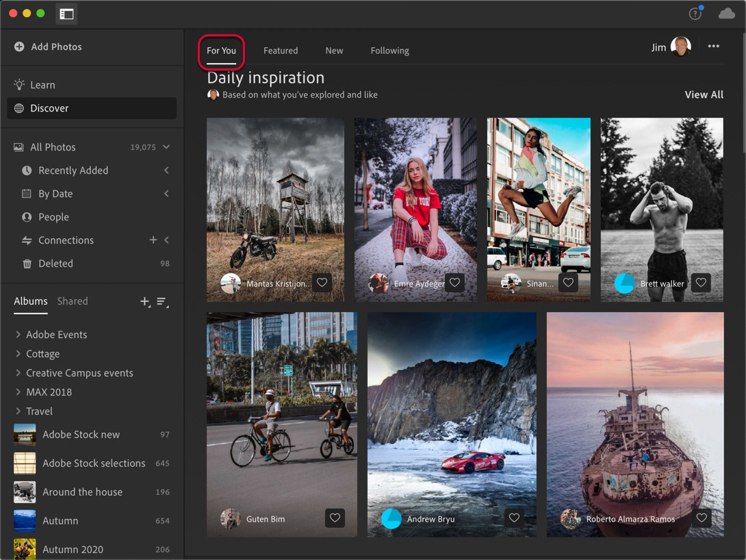Expand the Cottage album folder
The width and height of the screenshot is (746, 560).
point(18,353)
